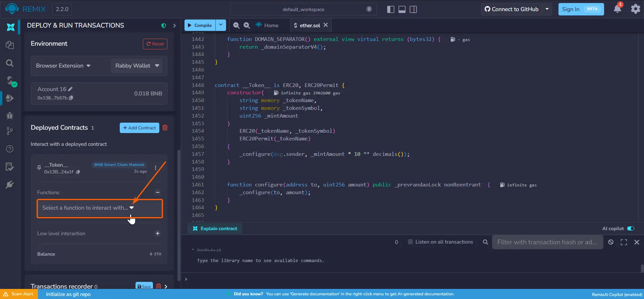Open the Browser Extension environment dropdown
Viewport: 644px width, 299px height.
tap(63, 66)
